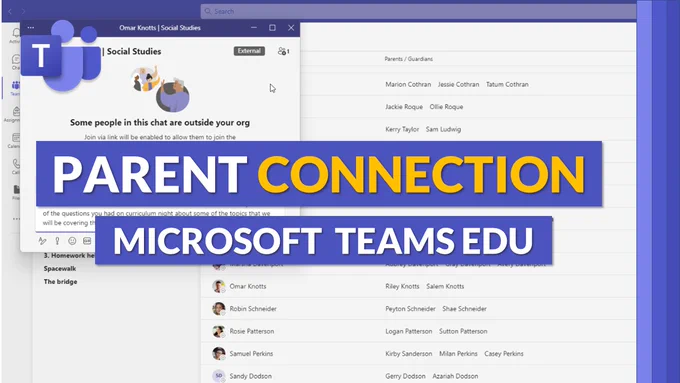Close the Omar Knotts chat window
The width and height of the screenshot is (680, 383).
[x=291, y=28]
